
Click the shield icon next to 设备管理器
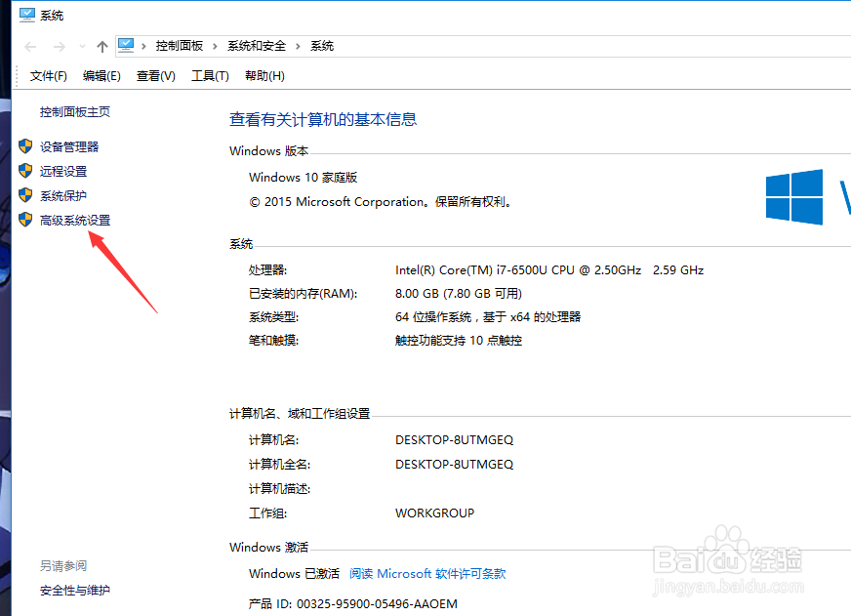pyautogui.click(x=25, y=146)
